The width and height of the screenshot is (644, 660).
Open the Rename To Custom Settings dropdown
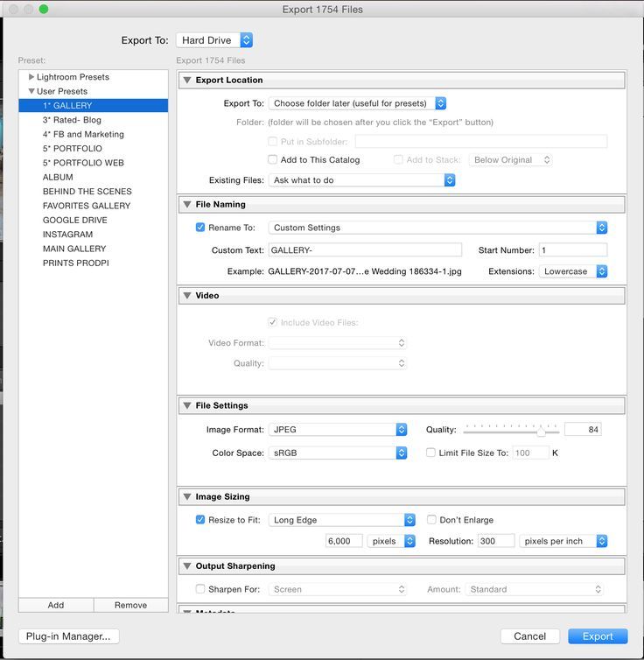pos(437,228)
